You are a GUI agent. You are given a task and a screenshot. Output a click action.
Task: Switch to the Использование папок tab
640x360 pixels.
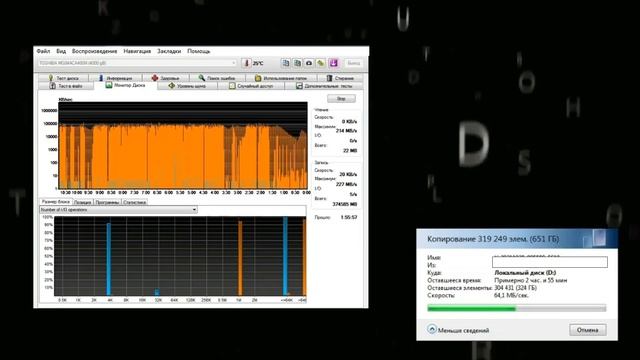pyautogui.click(x=280, y=78)
